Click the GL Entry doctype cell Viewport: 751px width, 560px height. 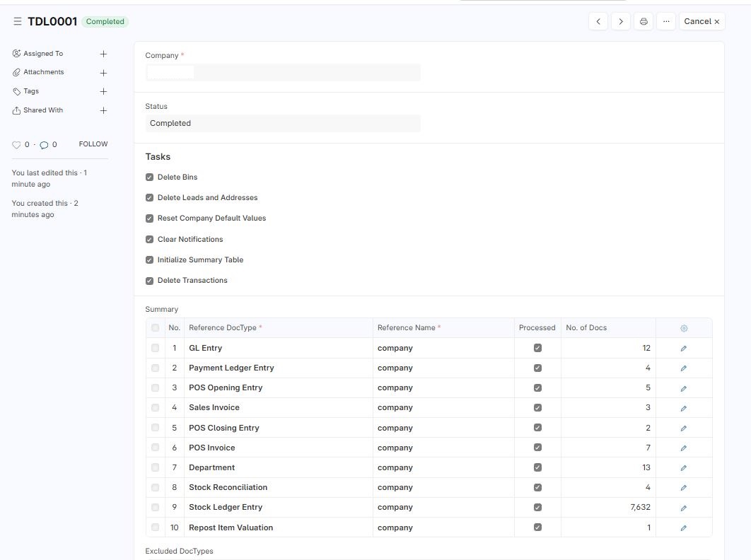point(278,349)
